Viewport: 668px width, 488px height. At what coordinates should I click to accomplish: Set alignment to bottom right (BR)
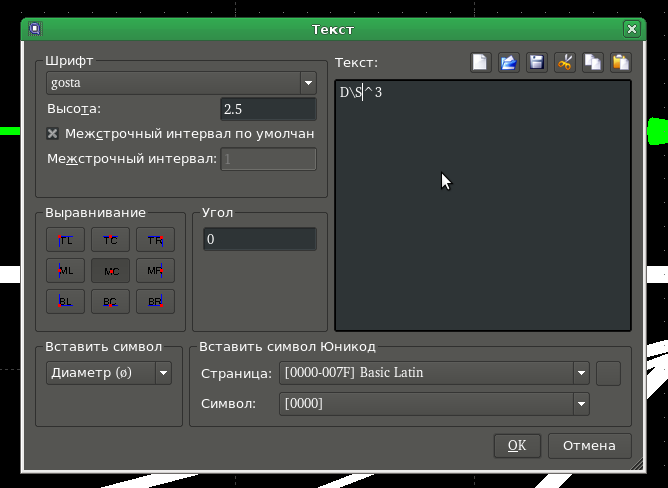tap(155, 302)
